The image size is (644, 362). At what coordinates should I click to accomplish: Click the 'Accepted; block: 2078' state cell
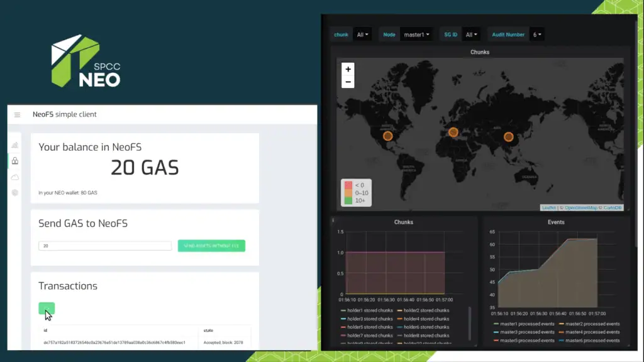point(223,343)
